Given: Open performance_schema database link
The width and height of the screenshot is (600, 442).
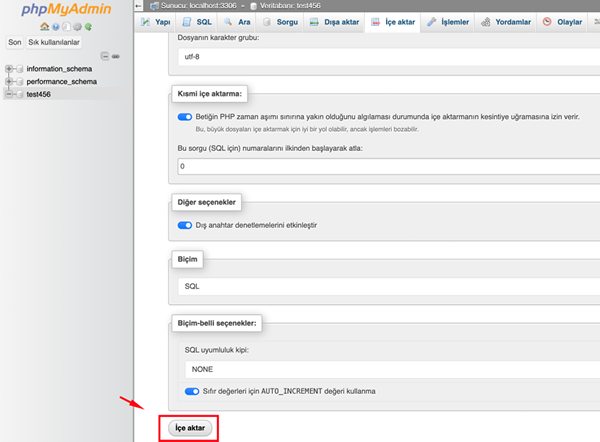Looking at the screenshot, I should (x=62, y=82).
